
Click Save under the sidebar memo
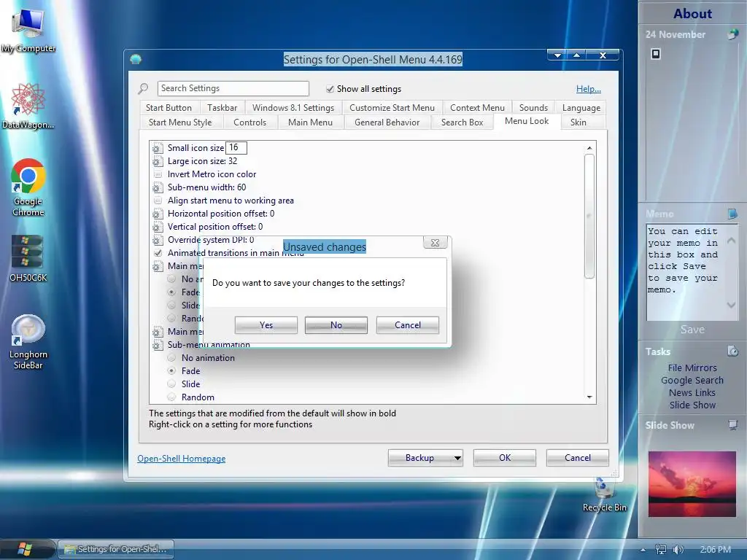click(x=692, y=330)
